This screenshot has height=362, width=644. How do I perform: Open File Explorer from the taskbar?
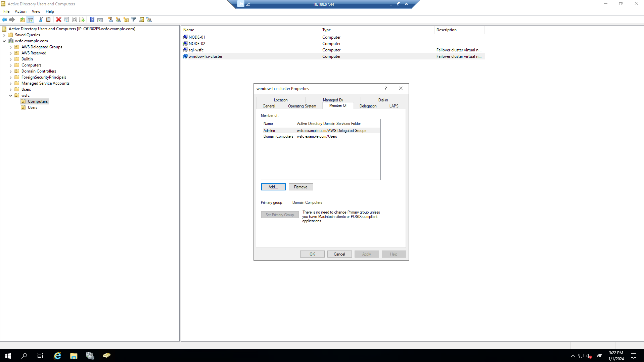74,356
